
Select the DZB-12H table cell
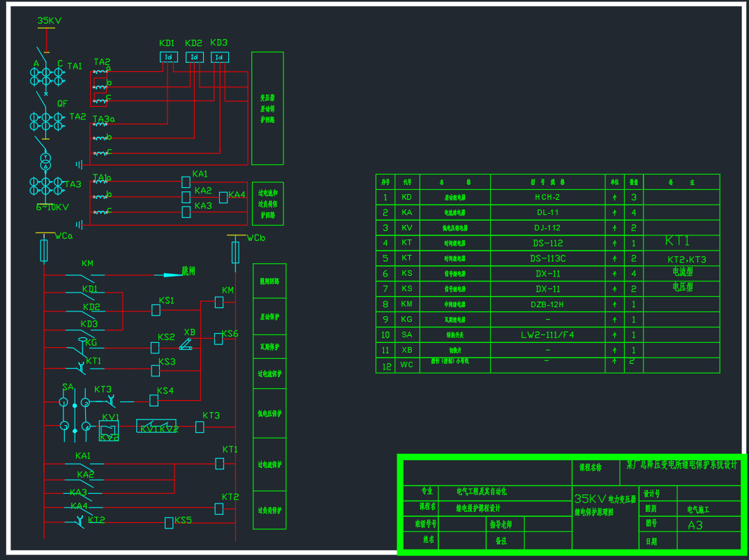tap(547, 304)
